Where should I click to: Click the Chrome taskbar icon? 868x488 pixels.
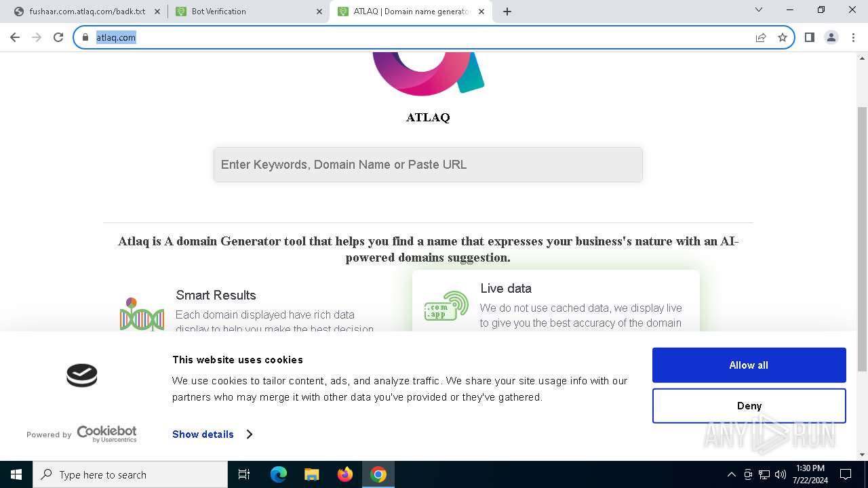(378, 474)
